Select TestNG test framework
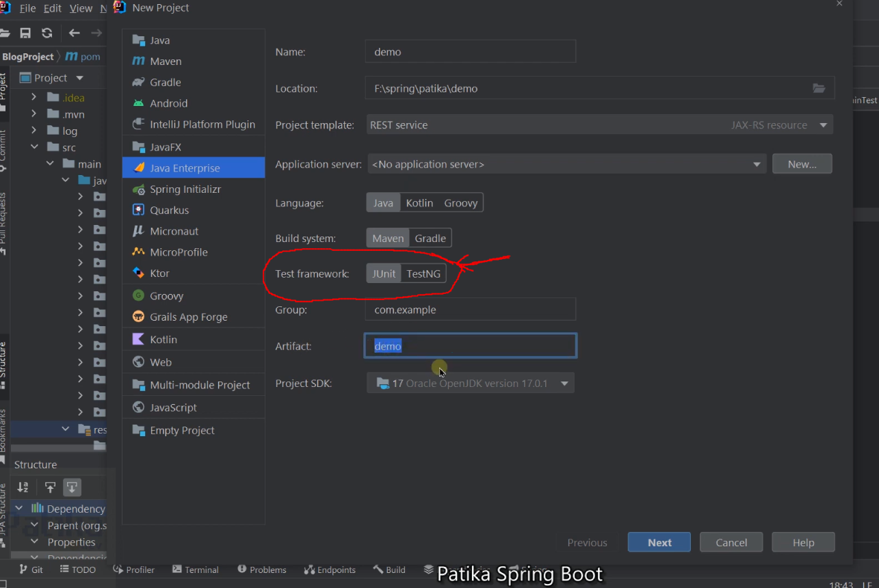 tap(423, 273)
